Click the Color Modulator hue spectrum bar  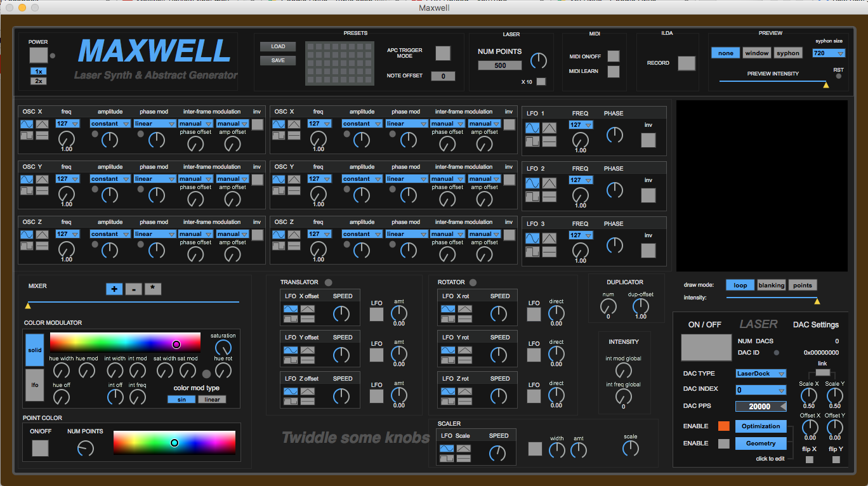point(125,343)
